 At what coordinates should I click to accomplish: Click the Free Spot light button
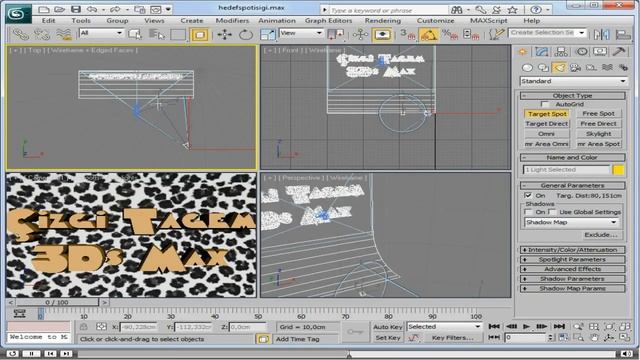coord(598,114)
